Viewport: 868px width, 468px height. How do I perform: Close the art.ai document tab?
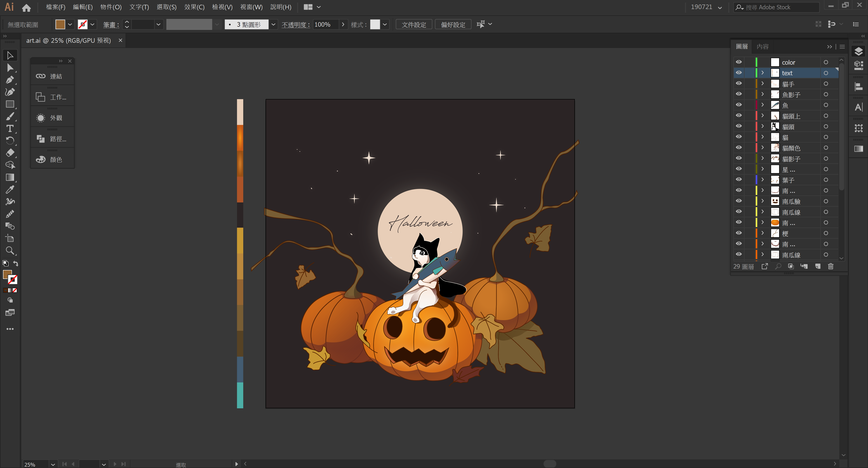click(120, 40)
